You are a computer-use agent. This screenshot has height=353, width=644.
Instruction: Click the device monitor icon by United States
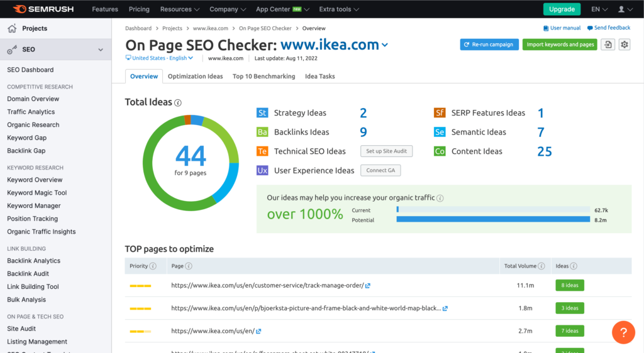pos(128,58)
